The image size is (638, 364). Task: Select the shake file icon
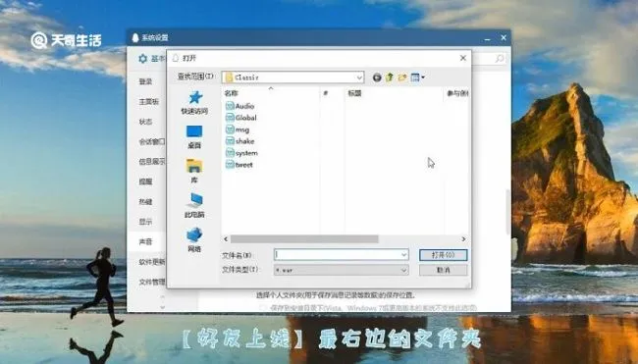pyautogui.click(x=230, y=141)
